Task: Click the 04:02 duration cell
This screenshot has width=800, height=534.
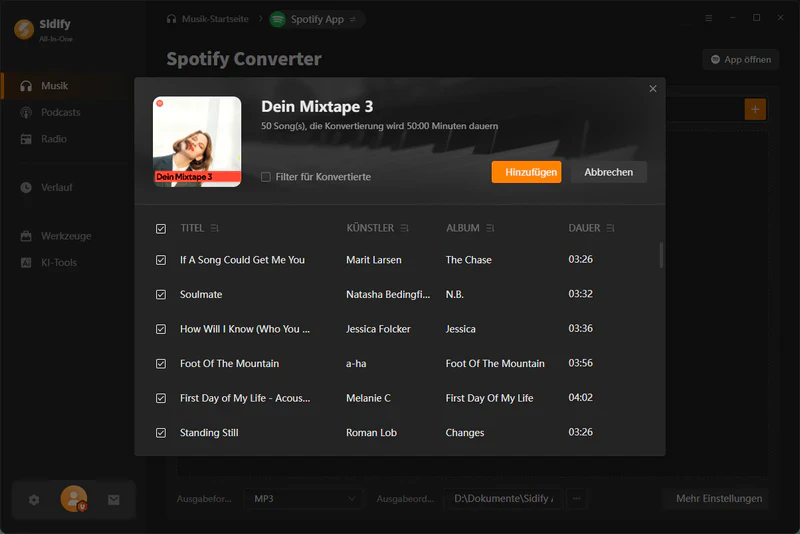Action: coord(581,397)
